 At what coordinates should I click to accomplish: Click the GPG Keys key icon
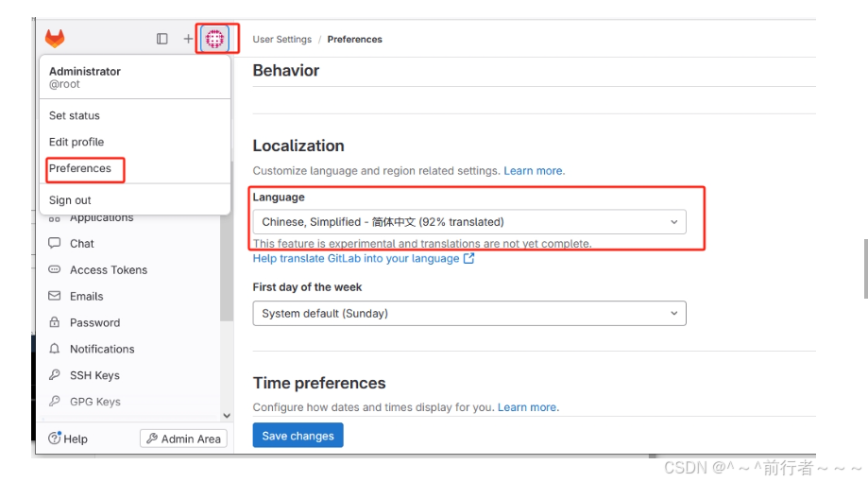(54, 401)
